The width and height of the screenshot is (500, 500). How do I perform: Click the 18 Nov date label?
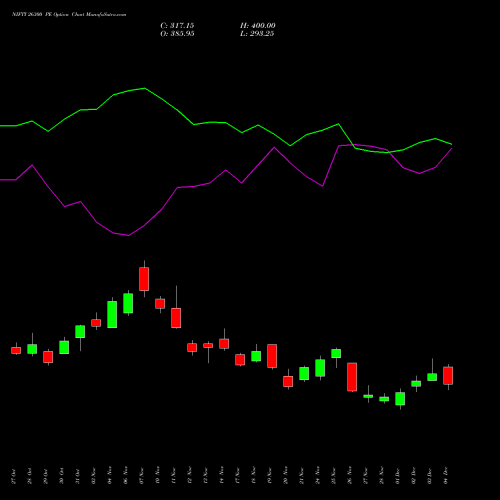(x=254, y=476)
